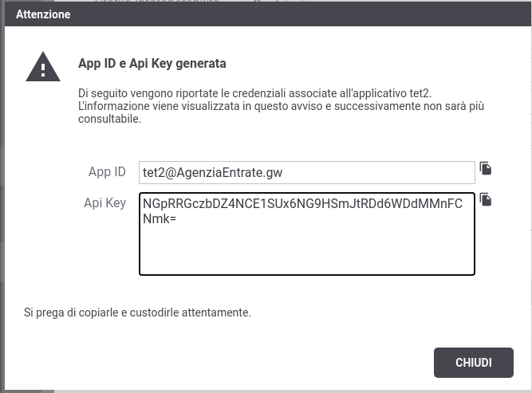
Task: Click inside the Api Key text area
Action: 307,234
